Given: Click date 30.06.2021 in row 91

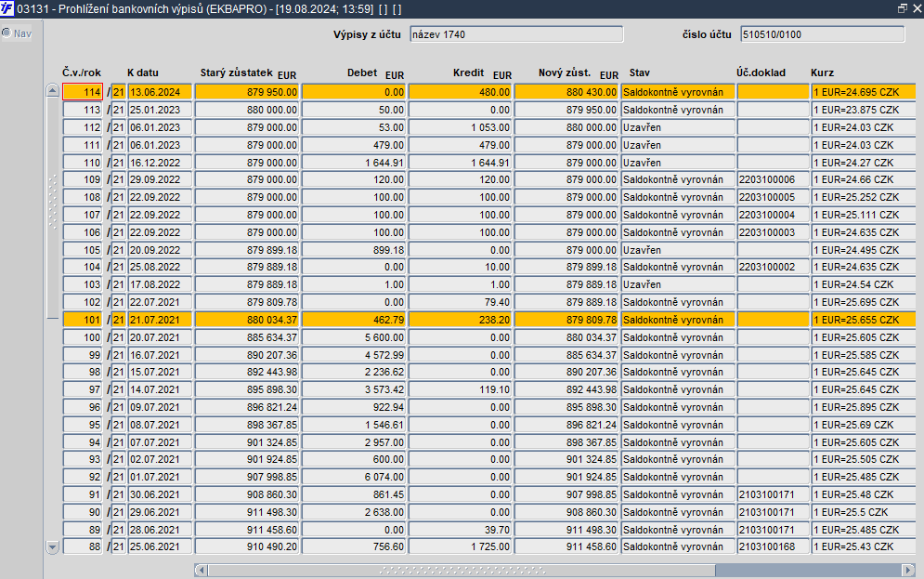Looking at the screenshot, I should (x=161, y=494).
